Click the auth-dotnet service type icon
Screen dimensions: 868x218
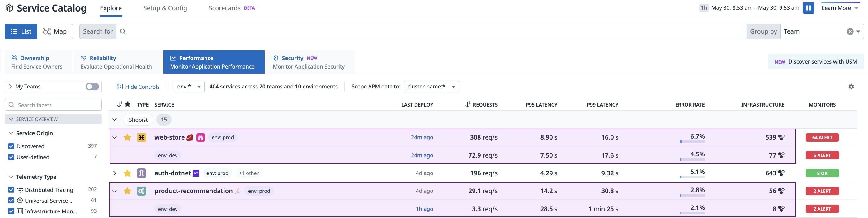pos(142,173)
